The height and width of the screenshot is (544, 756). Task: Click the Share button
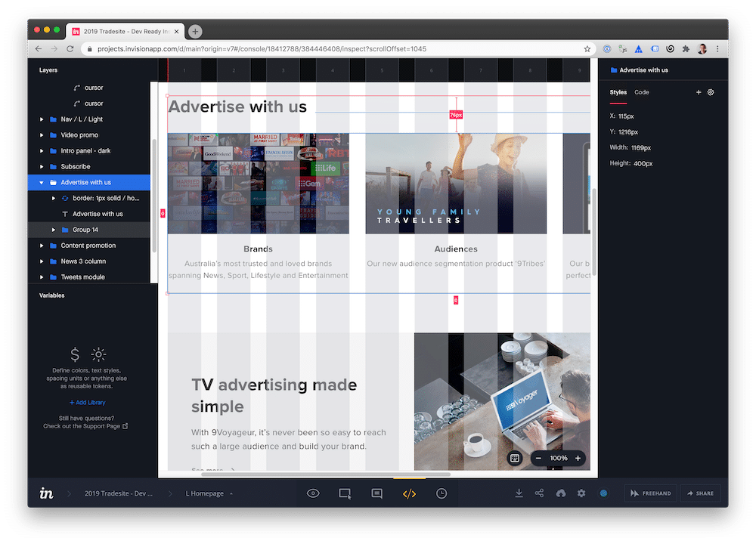point(700,493)
